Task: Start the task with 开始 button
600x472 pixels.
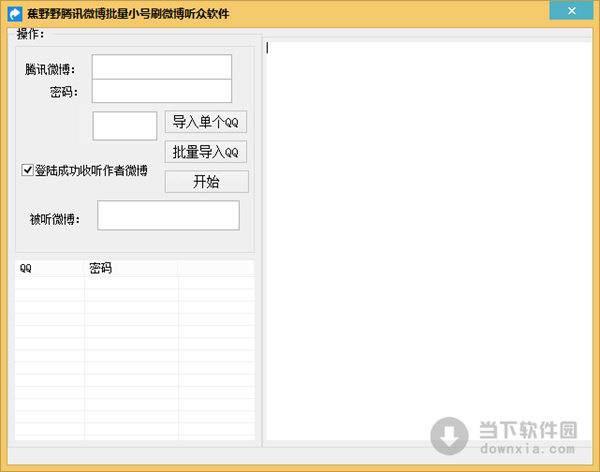Action: [x=207, y=181]
